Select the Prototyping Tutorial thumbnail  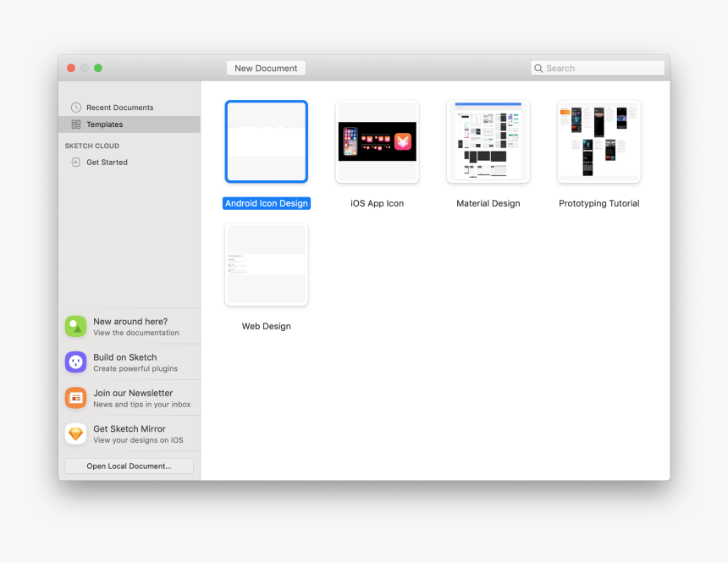[x=599, y=141]
